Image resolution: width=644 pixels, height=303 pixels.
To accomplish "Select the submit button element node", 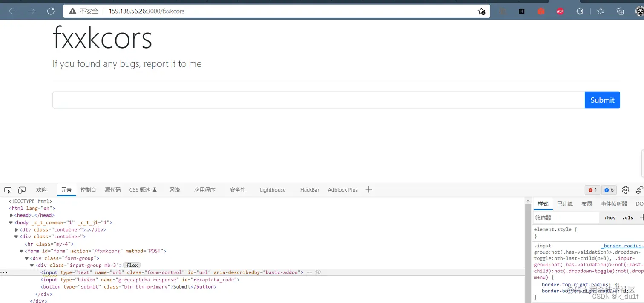I will coord(128,287).
